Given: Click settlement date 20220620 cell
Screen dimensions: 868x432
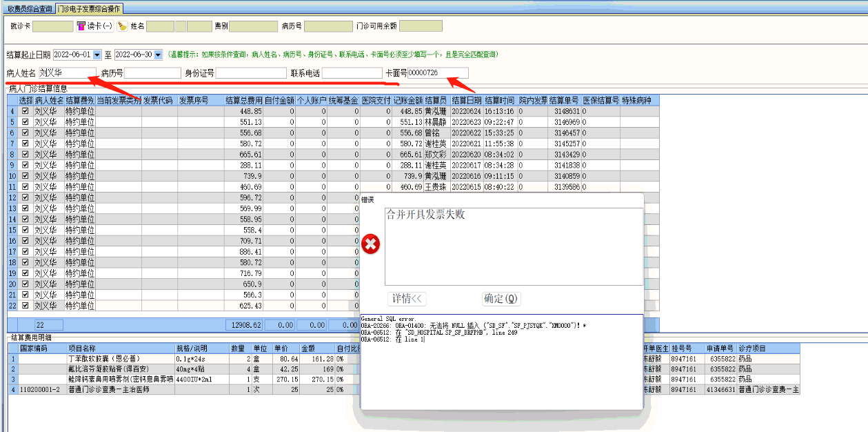Looking at the screenshot, I should 467,155.
